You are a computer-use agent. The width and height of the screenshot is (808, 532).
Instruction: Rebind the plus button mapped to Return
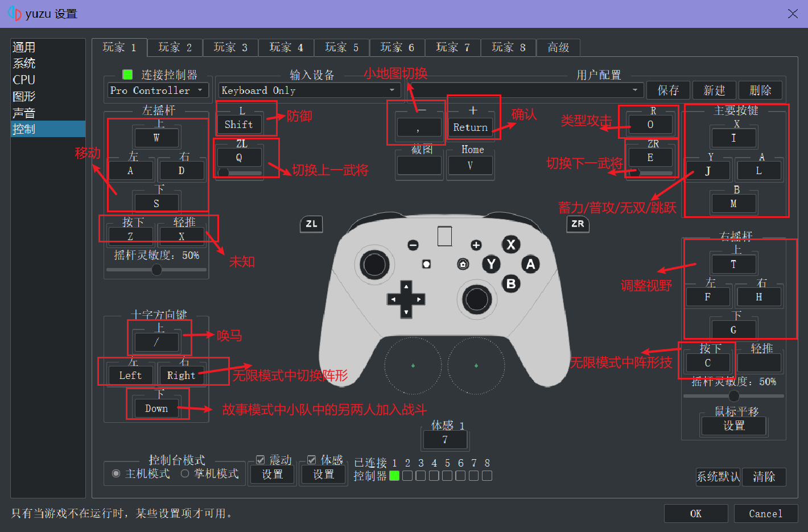(471, 127)
